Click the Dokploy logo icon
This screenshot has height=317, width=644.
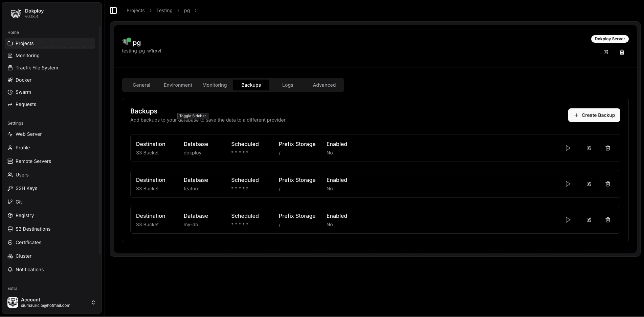click(x=16, y=14)
